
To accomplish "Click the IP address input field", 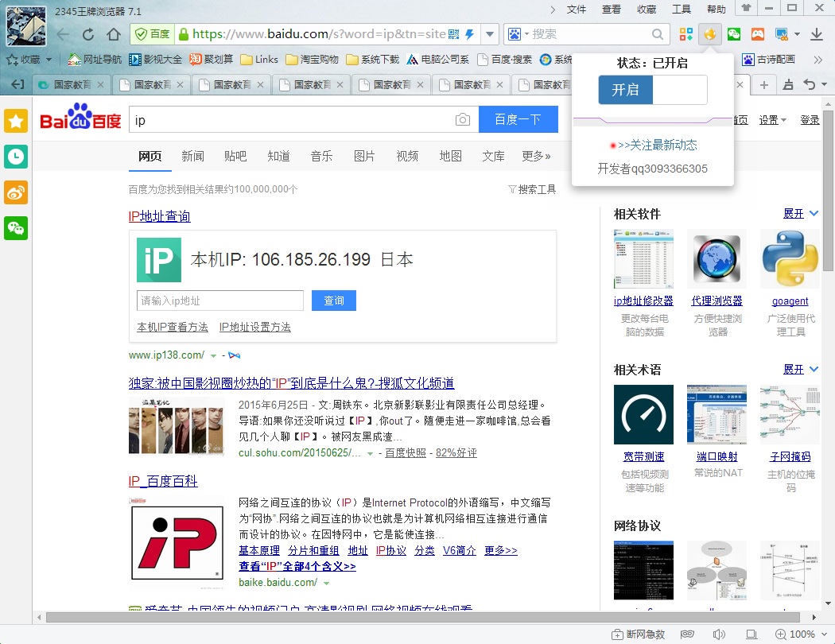I will pyautogui.click(x=219, y=301).
